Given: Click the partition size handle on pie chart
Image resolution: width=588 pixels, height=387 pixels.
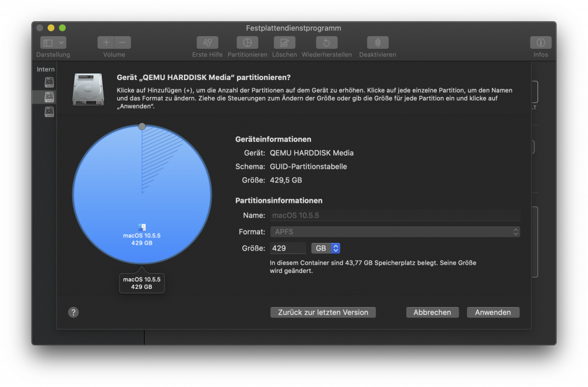Looking at the screenshot, I should [142, 126].
